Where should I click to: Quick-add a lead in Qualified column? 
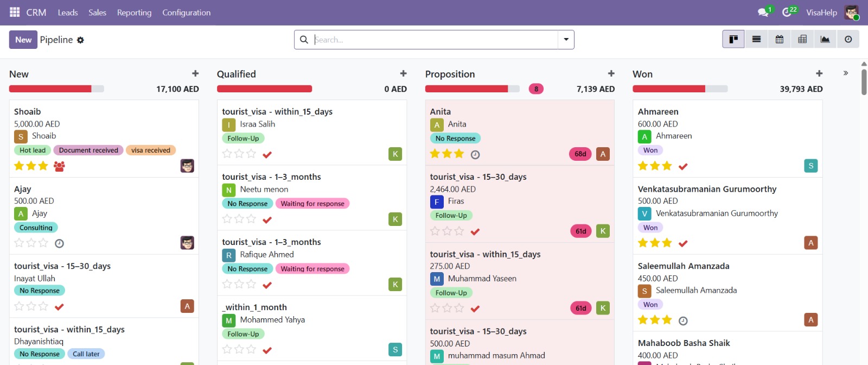coord(403,73)
